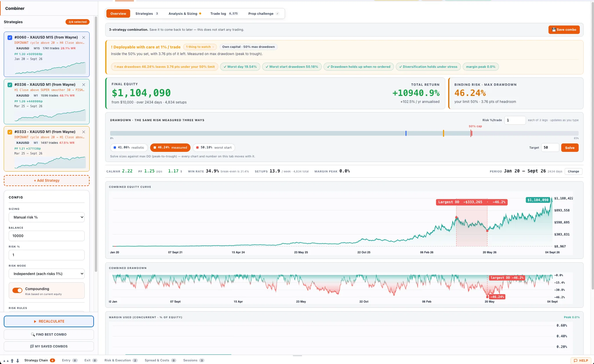Click the Target drawdown input field
This screenshot has height=364, width=594.
[x=550, y=148]
